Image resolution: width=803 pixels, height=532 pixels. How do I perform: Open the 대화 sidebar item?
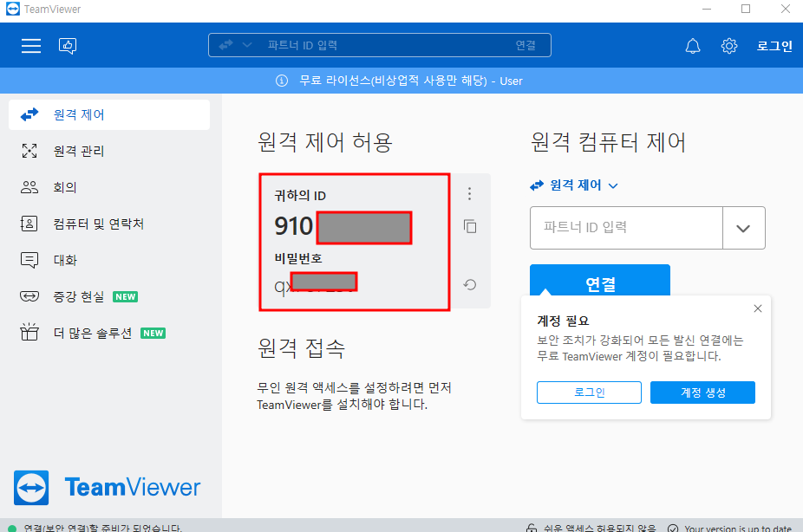click(x=109, y=260)
